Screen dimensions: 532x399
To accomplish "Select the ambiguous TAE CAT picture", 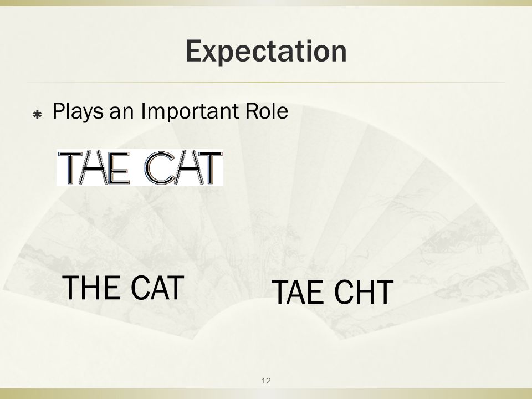I will [140, 167].
